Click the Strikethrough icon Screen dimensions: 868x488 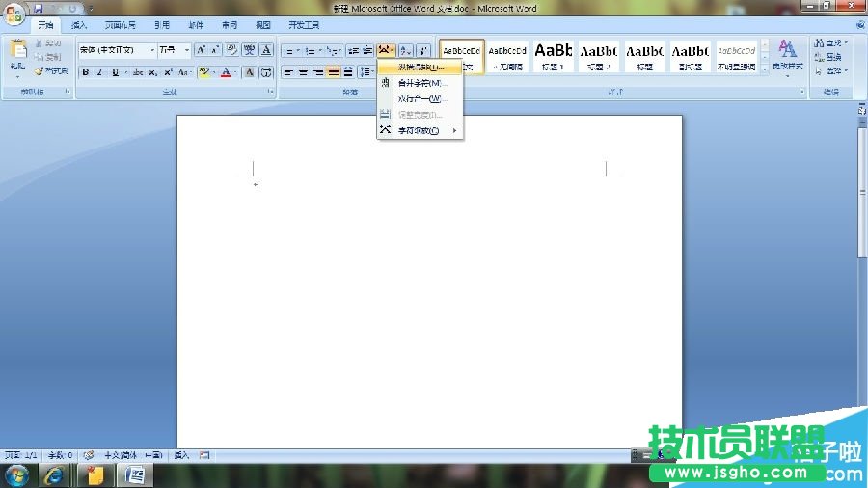[x=138, y=72]
